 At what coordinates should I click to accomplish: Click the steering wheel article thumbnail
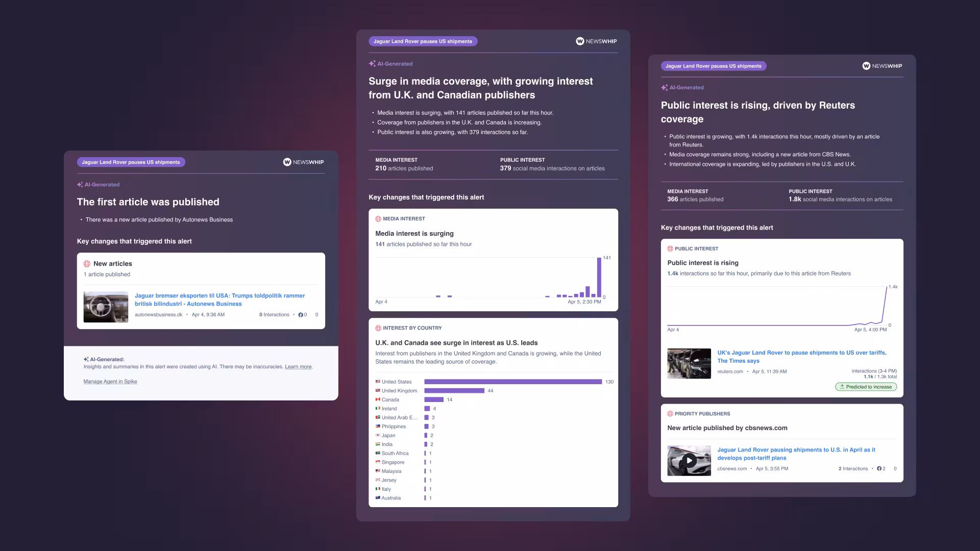point(106,307)
